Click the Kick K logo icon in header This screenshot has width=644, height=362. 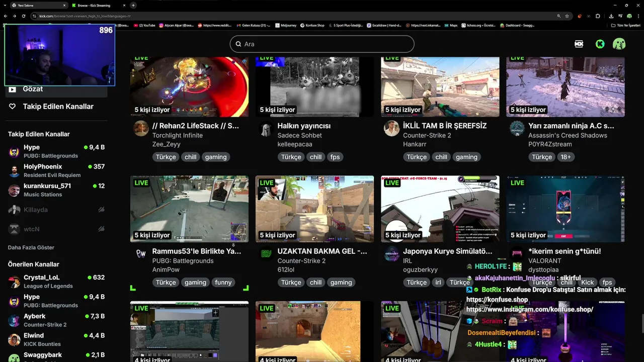point(600,44)
